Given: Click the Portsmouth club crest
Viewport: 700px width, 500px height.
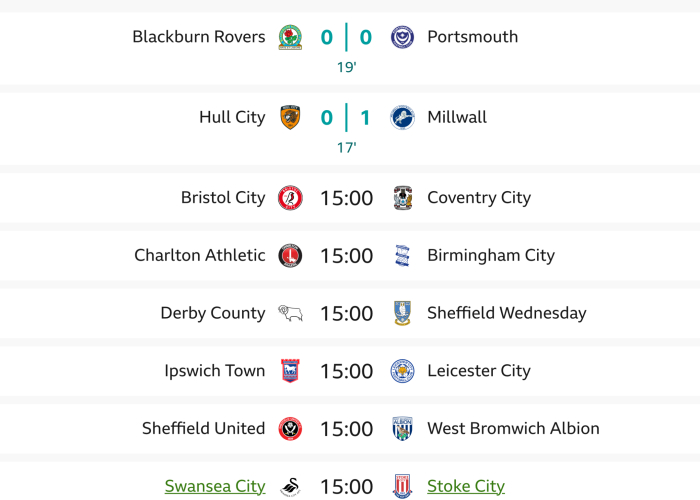Looking at the screenshot, I should point(402,37).
